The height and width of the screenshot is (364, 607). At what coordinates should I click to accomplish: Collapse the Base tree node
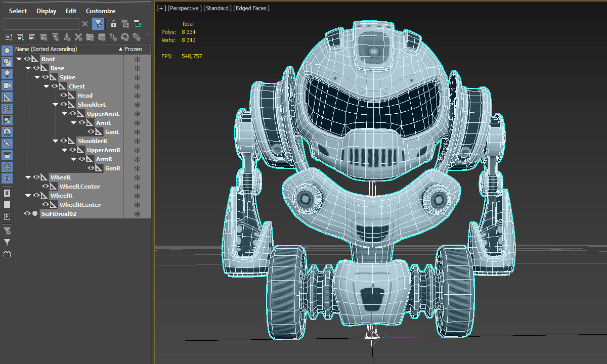click(28, 68)
